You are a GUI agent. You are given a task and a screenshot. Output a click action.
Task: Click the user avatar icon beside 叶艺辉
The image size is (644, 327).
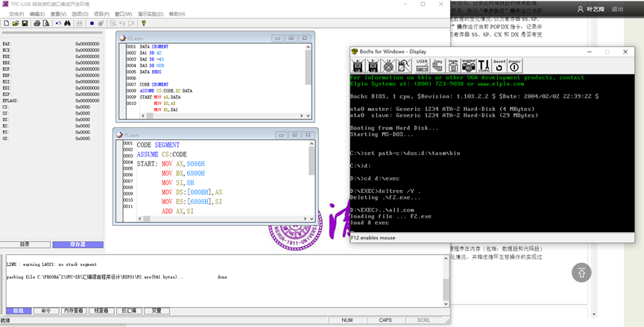(580, 9)
